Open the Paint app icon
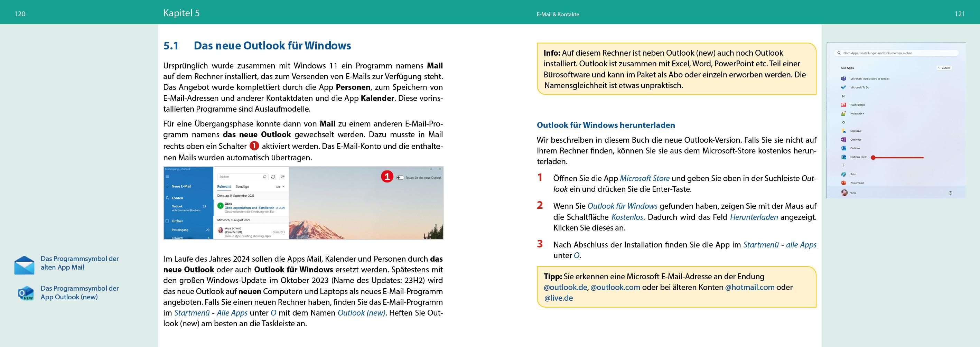This screenshot has width=980, height=347. tap(843, 174)
